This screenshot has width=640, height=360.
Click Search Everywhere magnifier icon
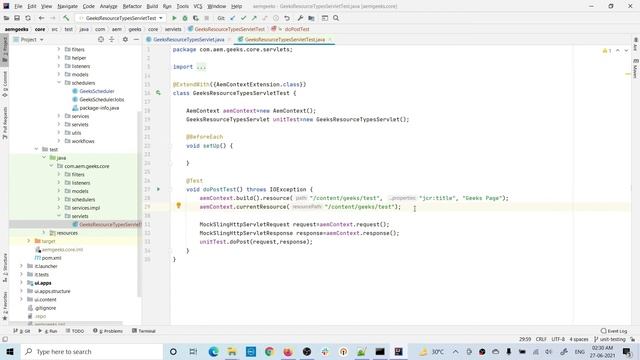(336, 18)
